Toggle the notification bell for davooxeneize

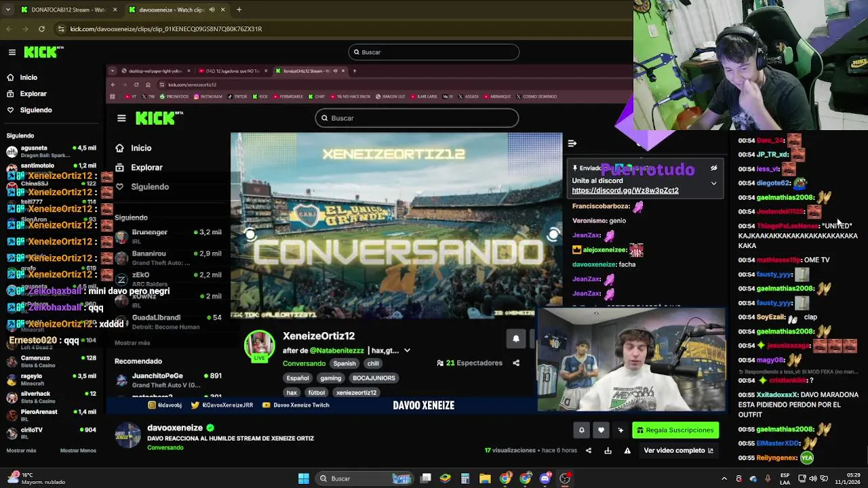pos(581,430)
